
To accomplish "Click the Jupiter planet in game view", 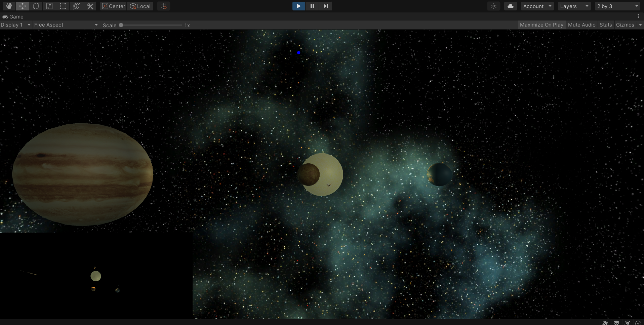I will click(83, 174).
